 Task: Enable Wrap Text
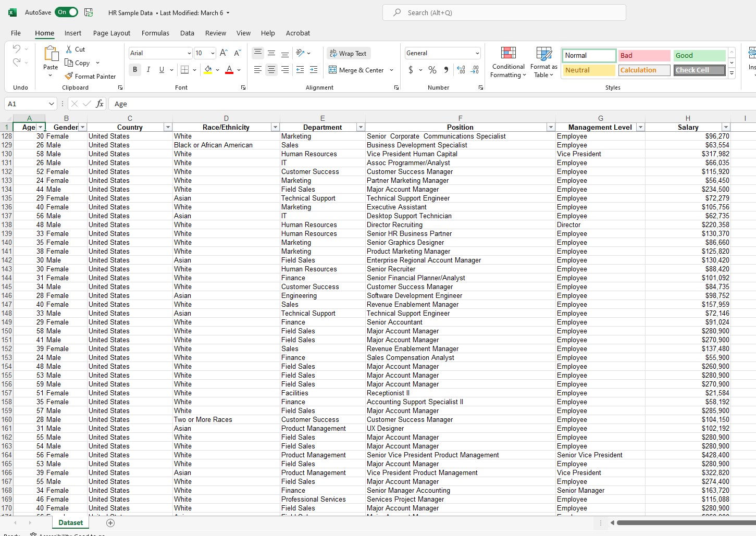click(348, 53)
